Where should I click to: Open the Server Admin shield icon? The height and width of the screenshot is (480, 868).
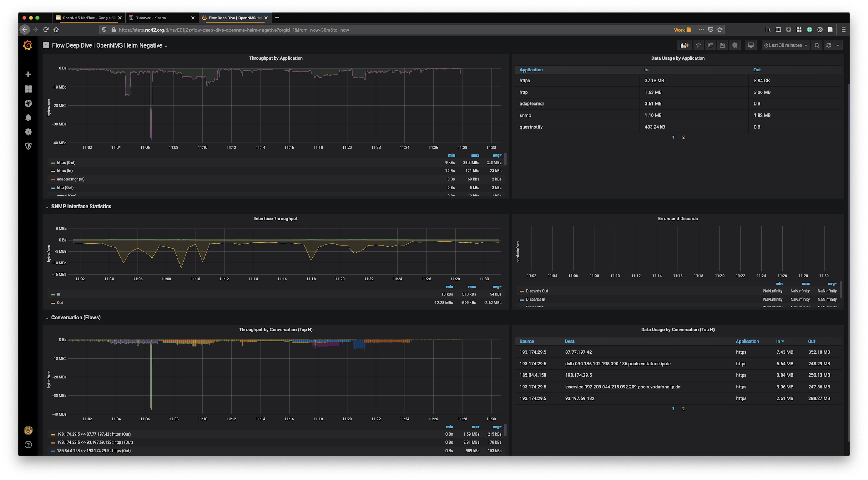pos(28,146)
